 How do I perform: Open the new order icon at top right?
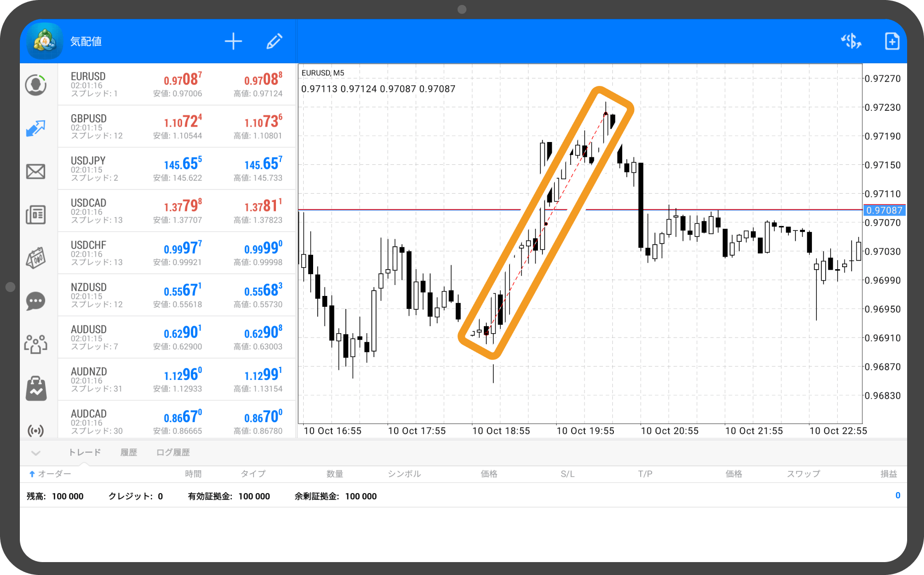point(892,41)
